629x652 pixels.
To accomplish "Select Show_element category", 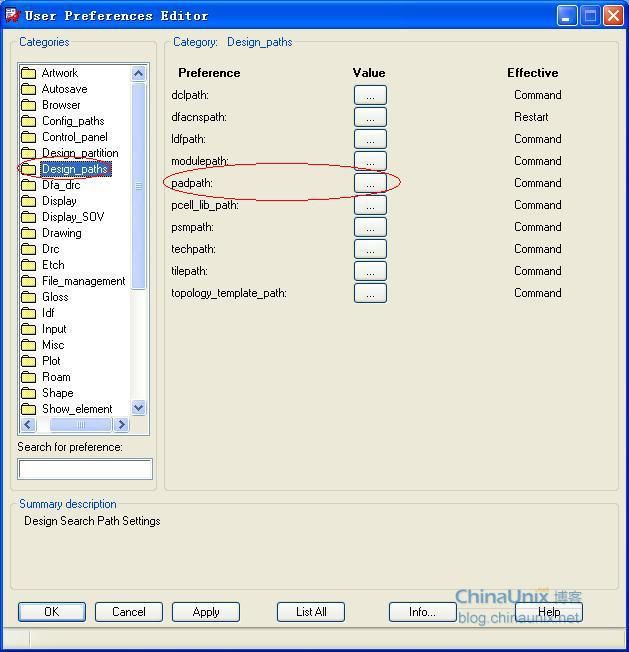I will click(77, 409).
